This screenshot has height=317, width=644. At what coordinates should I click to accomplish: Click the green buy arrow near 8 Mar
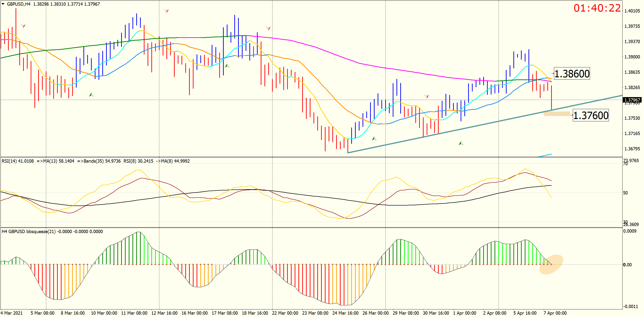click(x=91, y=95)
